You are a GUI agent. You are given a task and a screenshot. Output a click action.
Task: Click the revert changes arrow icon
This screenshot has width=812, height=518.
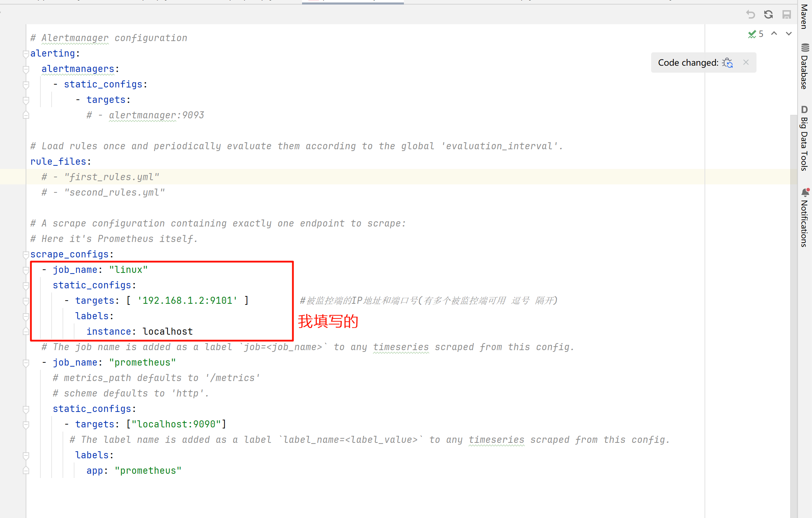point(750,14)
